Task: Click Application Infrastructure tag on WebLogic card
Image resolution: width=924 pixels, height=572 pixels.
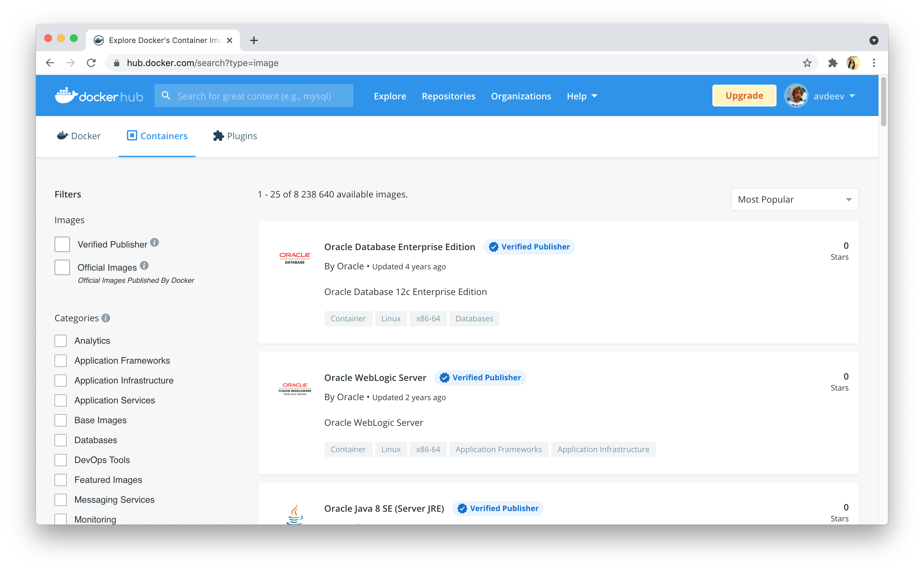Action: (603, 450)
